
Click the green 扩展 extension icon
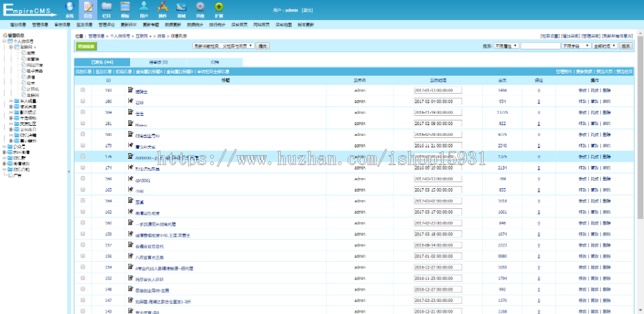point(219,8)
